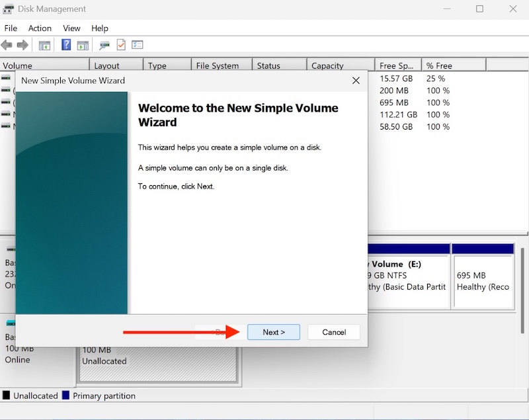Click the properties magnifier toolbar icon
Screen dimensions: 529x420
tap(102, 44)
